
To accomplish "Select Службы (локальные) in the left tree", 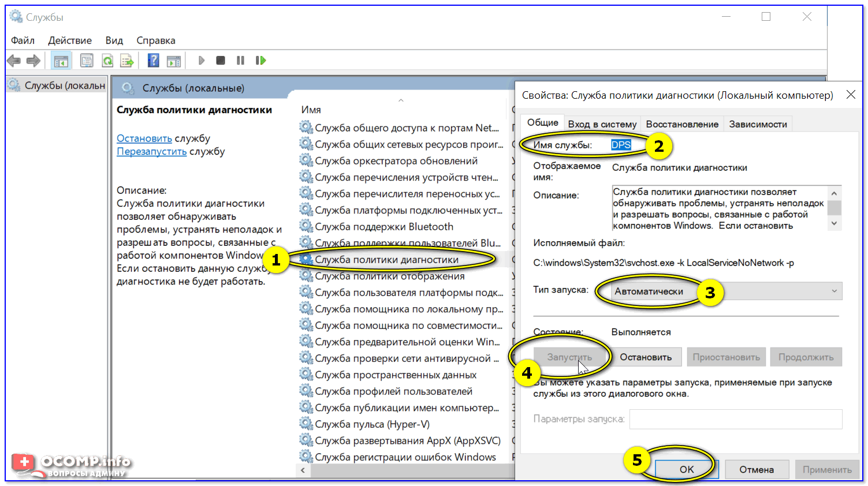I will point(64,85).
